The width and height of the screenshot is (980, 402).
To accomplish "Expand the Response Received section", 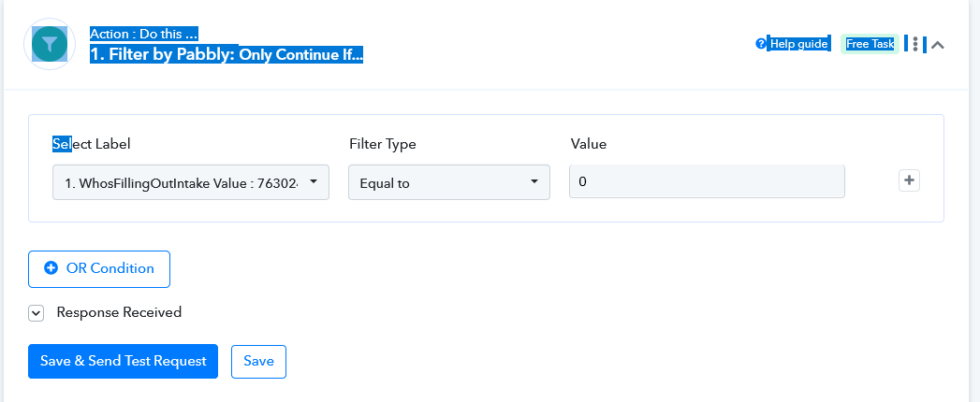I will (x=37, y=313).
